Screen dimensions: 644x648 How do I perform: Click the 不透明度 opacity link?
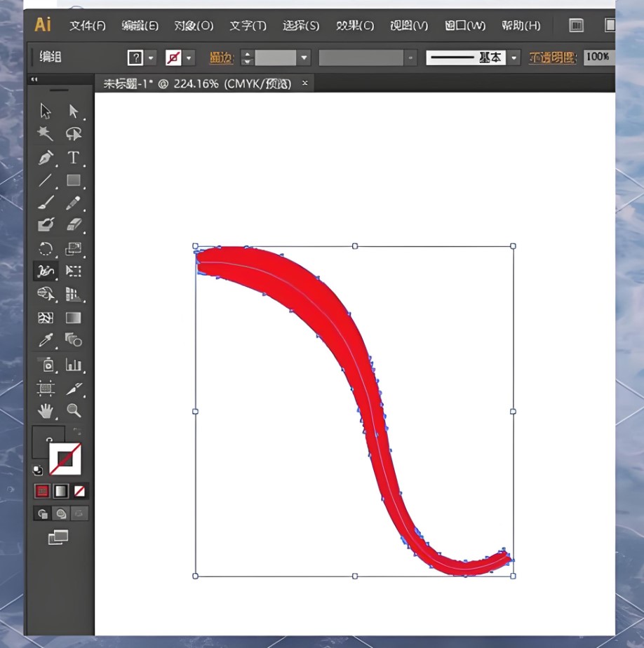pos(552,58)
